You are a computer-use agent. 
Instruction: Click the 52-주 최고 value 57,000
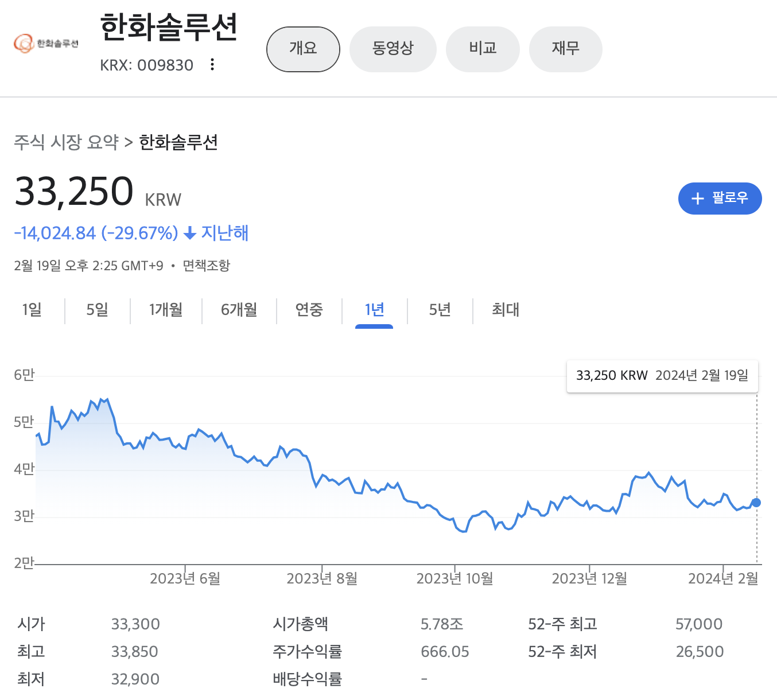(x=699, y=624)
